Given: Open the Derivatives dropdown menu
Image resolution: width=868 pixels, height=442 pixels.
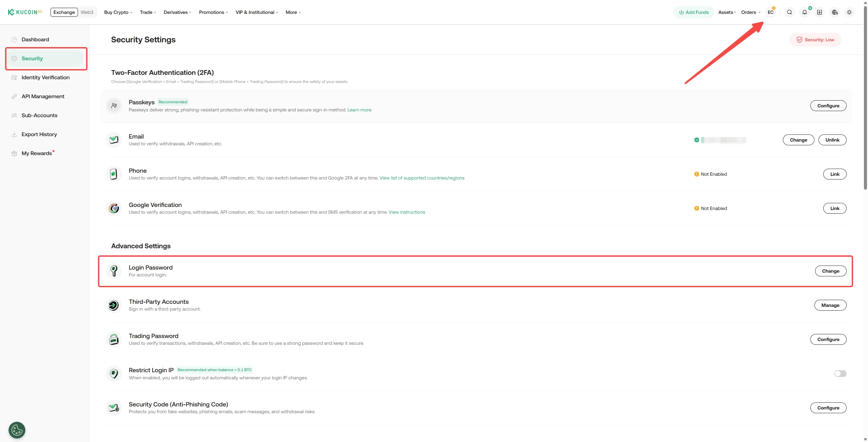Looking at the screenshot, I should point(177,12).
